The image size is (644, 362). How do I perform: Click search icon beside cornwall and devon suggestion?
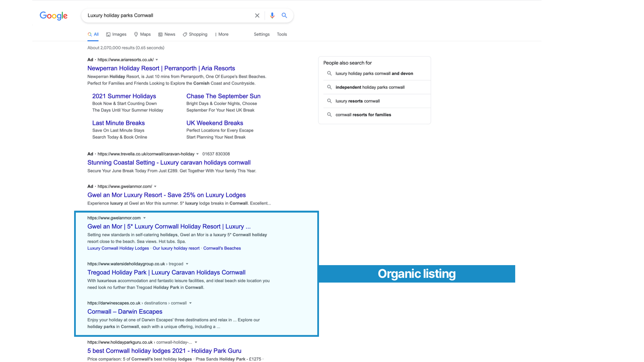pyautogui.click(x=329, y=73)
